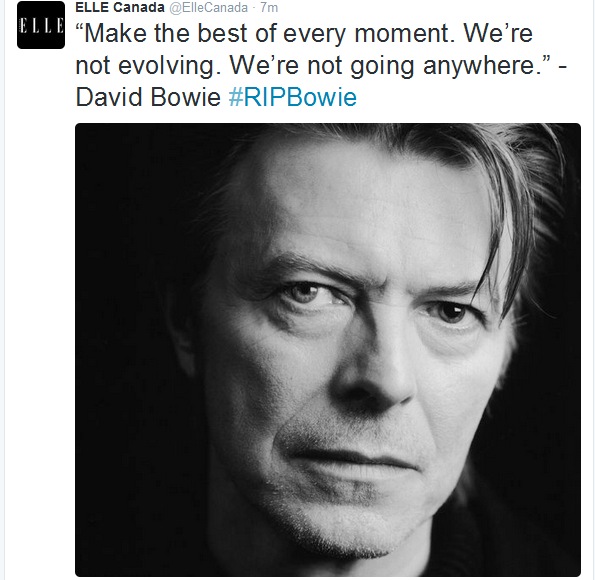Click the tweet's first line starting "Make the best"

304,33
